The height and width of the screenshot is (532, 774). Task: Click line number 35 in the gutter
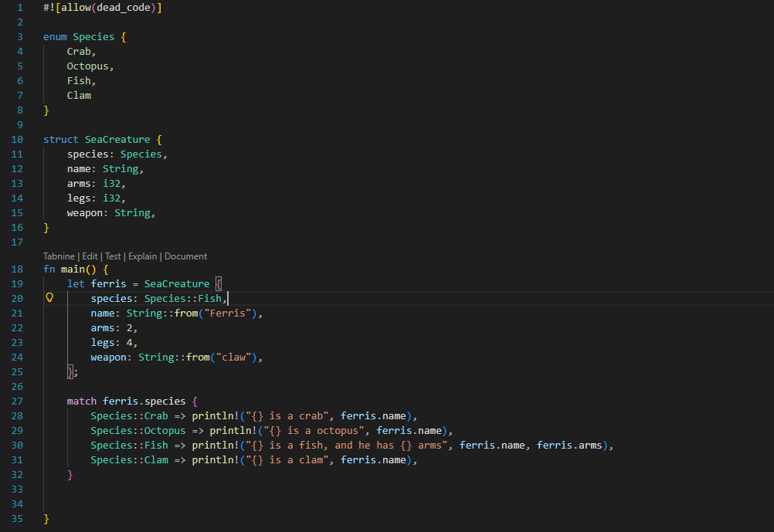(x=17, y=519)
